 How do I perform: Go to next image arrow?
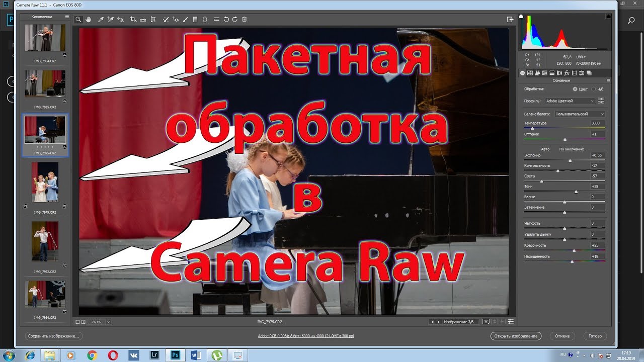click(439, 322)
